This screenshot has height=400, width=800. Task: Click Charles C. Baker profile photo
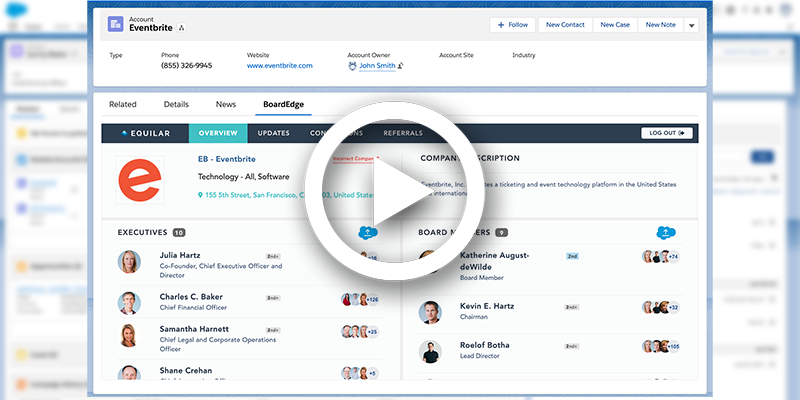pos(129,303)
